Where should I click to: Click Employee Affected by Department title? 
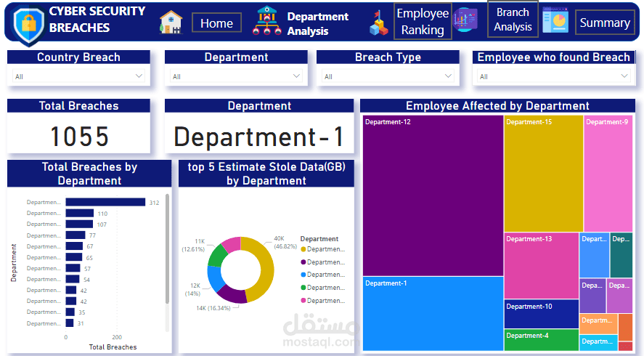tap(497, 105)
